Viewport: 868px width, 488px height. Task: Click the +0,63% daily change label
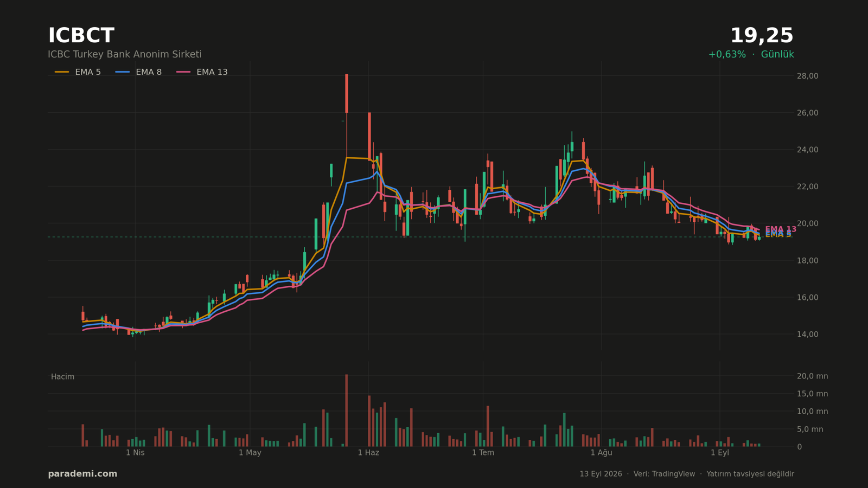[x=726, y=54]
